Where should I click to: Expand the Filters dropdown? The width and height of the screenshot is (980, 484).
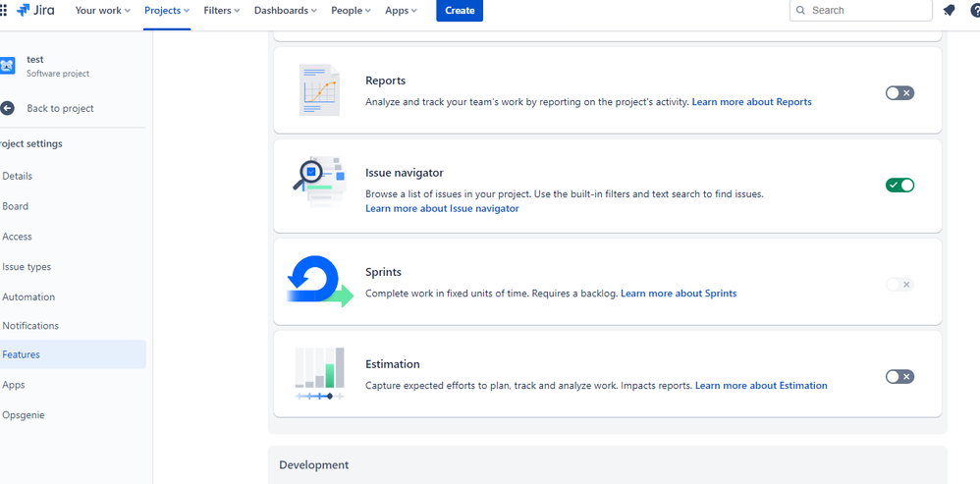[221, 11]
